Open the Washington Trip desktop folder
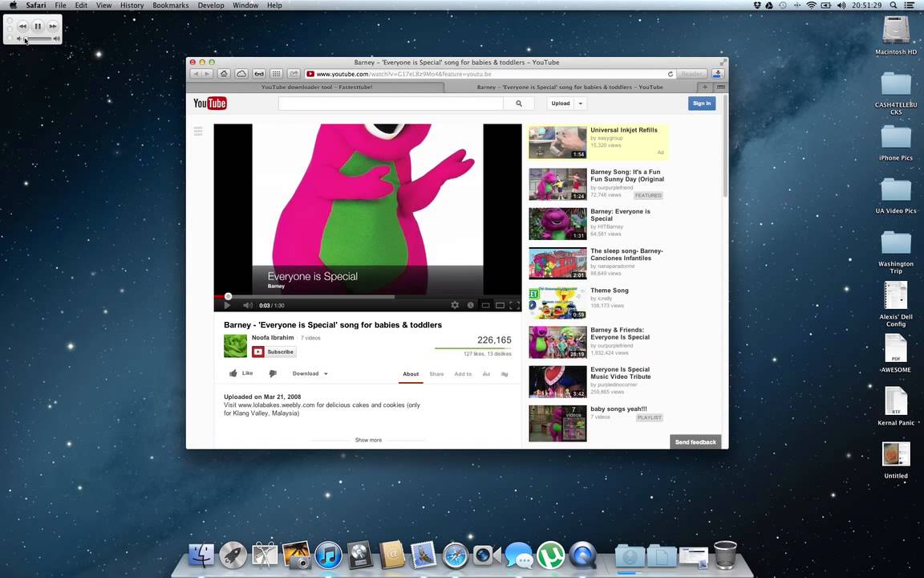 (896, 252)
